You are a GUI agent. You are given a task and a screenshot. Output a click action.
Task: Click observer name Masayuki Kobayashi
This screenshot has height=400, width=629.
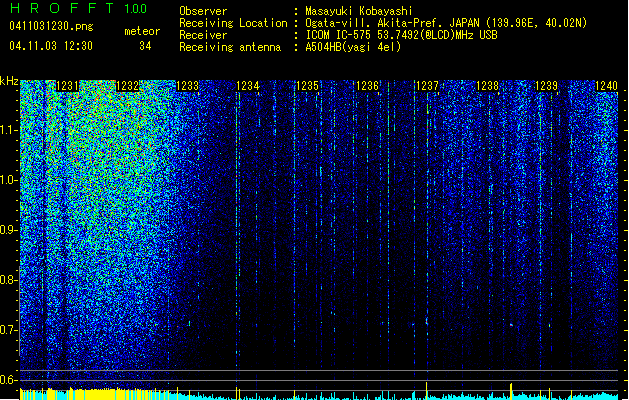pyautogui.click(x=359, y=11)
